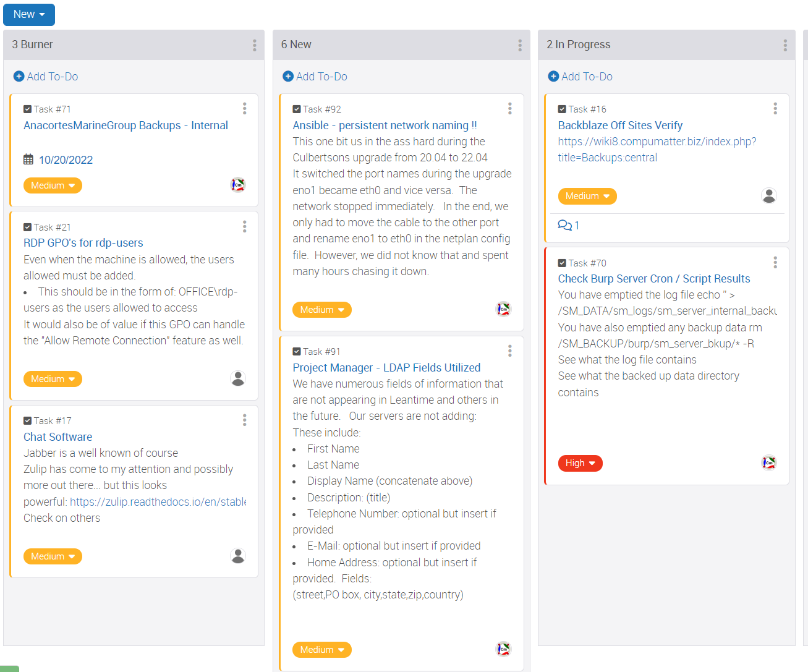The image size is (808, 672).
Task: Change High priority on Task #70
Action: coord(580,463)
